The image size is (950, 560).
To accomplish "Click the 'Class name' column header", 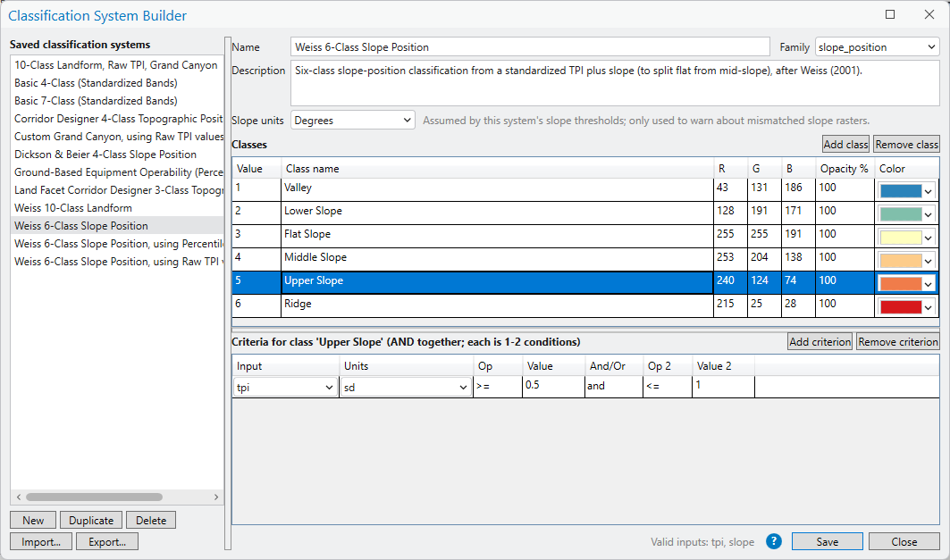I will [x=497, y=168].
